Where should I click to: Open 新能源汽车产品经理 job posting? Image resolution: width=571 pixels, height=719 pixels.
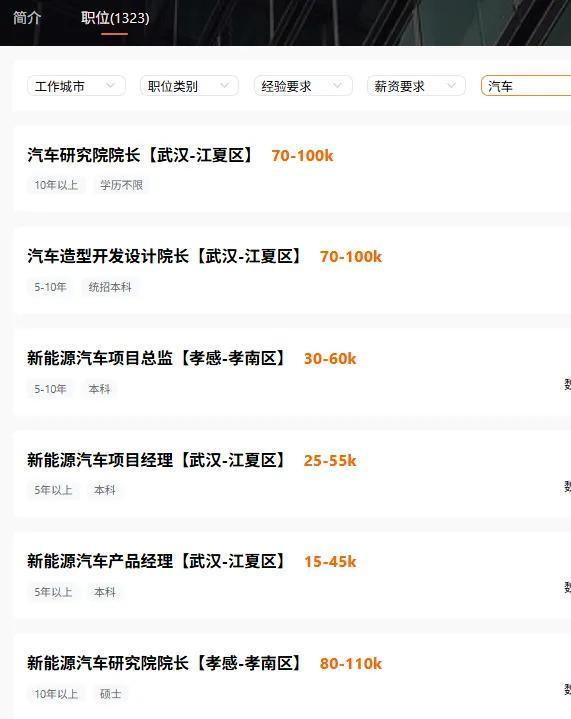(156, 561)
